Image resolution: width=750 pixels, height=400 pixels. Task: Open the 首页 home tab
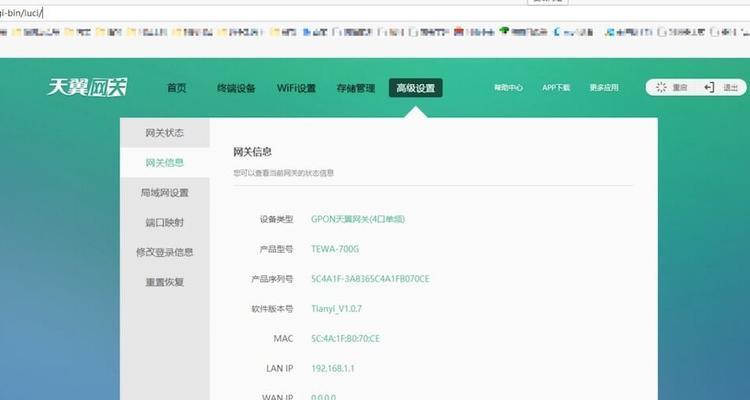pyautogui.click(x=176, y=88)
